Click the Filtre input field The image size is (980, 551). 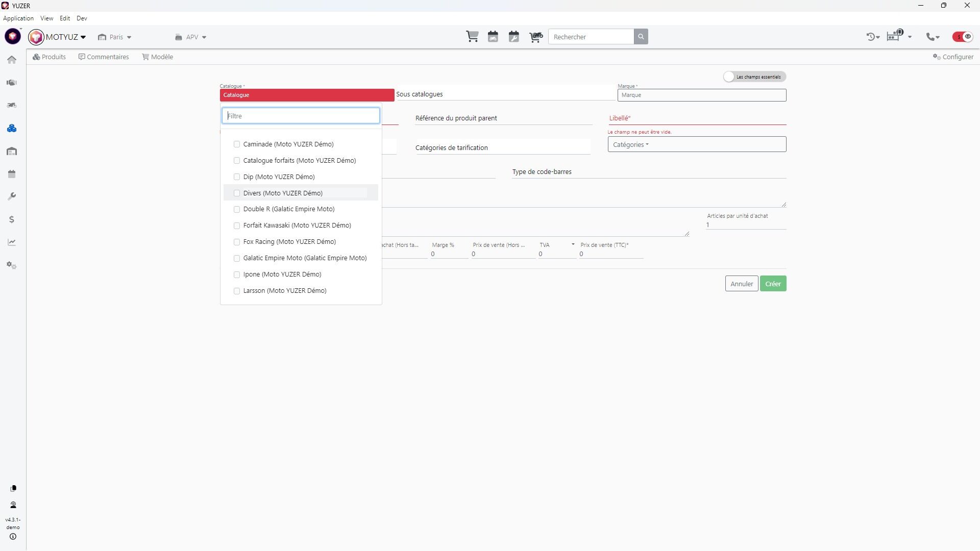coord(301,116)
